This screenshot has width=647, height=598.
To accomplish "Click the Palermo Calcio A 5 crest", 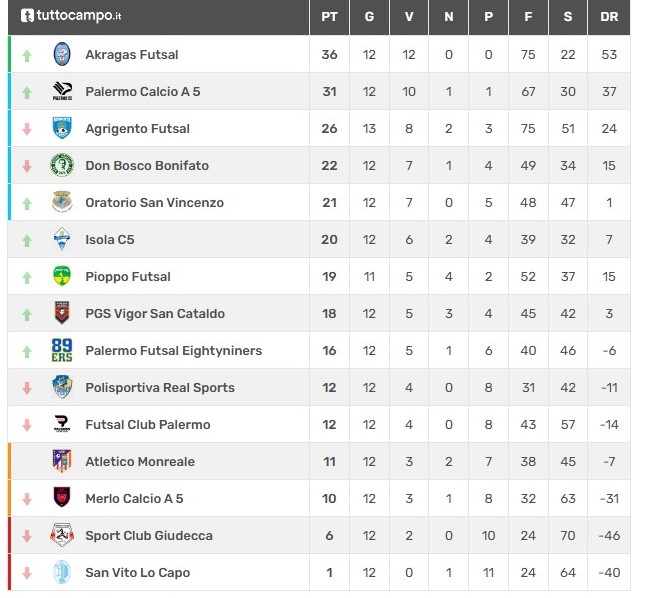I will pyautogui.click(x=62, y=91).
